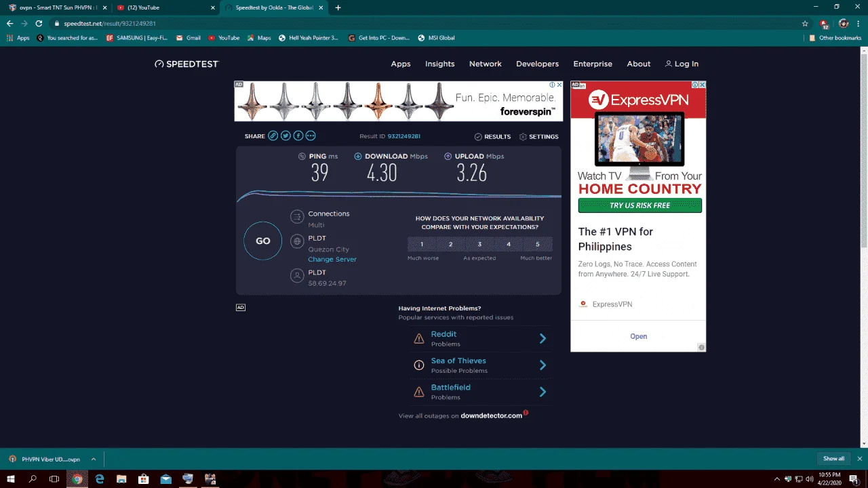Open the Gmail bookmark
This screenshot has height=488, width=868.
[x=188, y=38]
